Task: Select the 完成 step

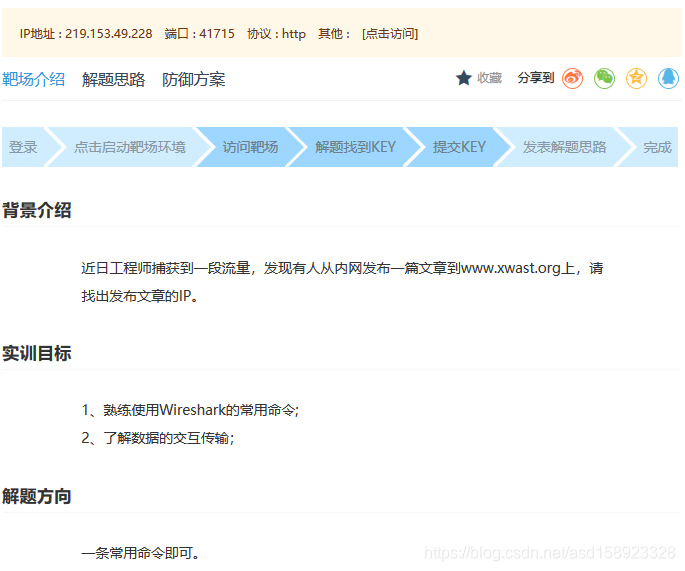Action: (657, 147)
